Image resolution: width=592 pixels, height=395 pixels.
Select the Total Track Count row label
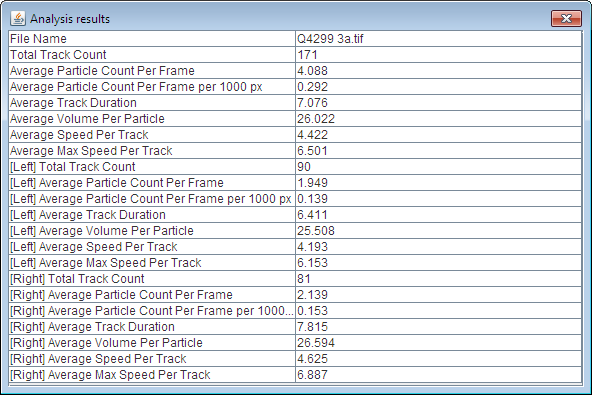58,55
